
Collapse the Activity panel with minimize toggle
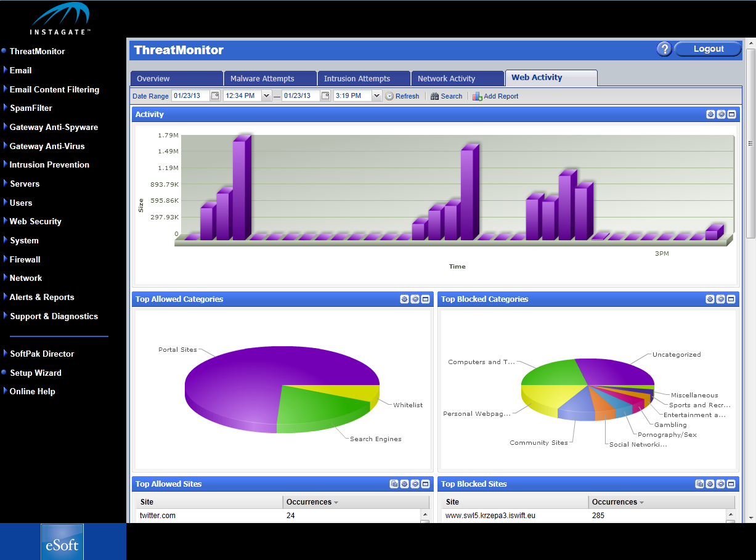(x=721, y=114)
